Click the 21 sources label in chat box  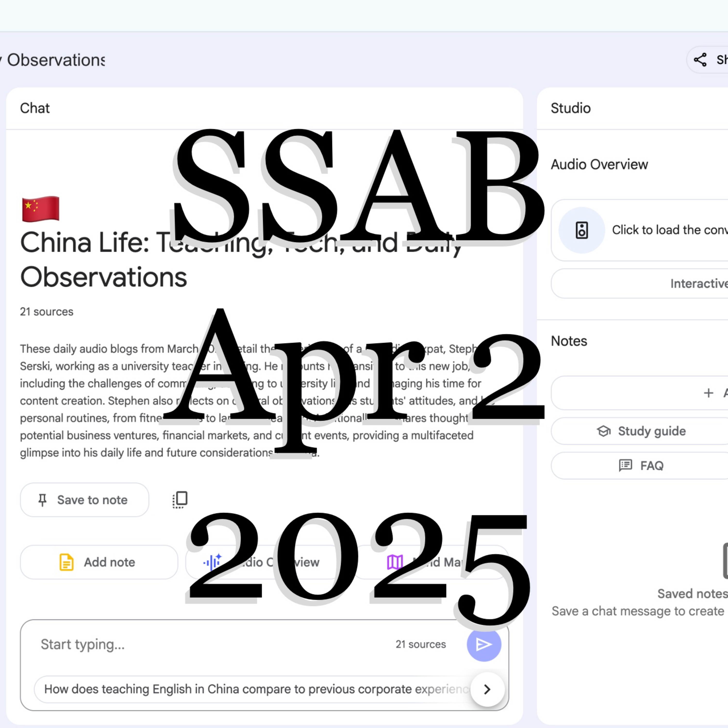coord(421,644)
